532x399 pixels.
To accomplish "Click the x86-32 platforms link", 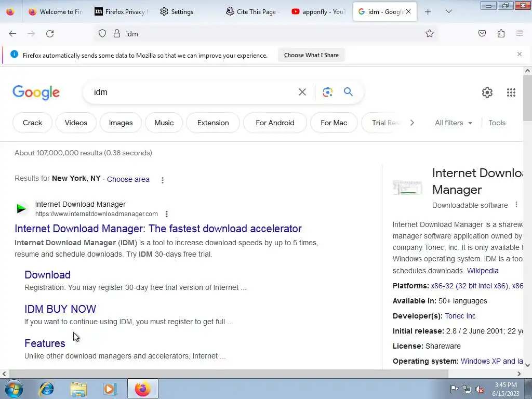I will pos(470,286).
